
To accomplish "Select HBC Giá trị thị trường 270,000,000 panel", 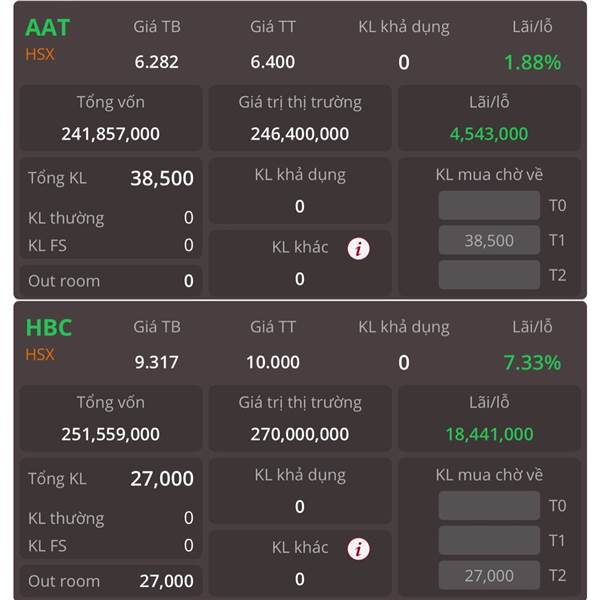I will [300, 418].
